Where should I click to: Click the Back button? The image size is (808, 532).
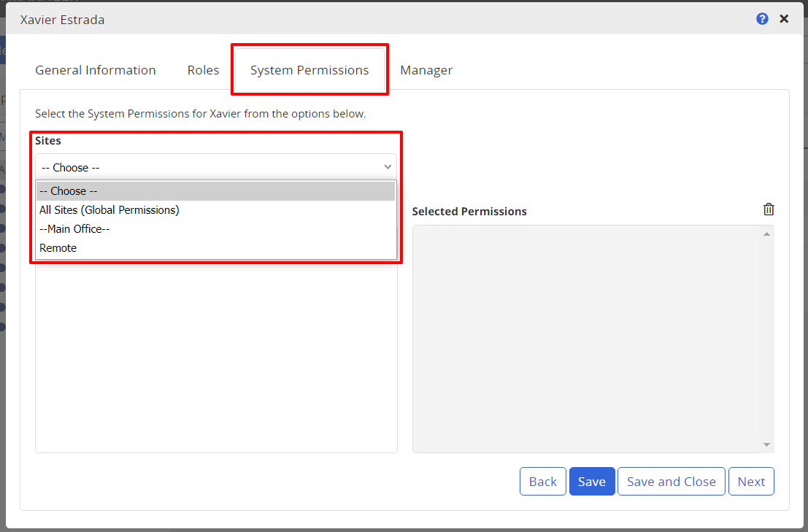[x=542, y=481]
